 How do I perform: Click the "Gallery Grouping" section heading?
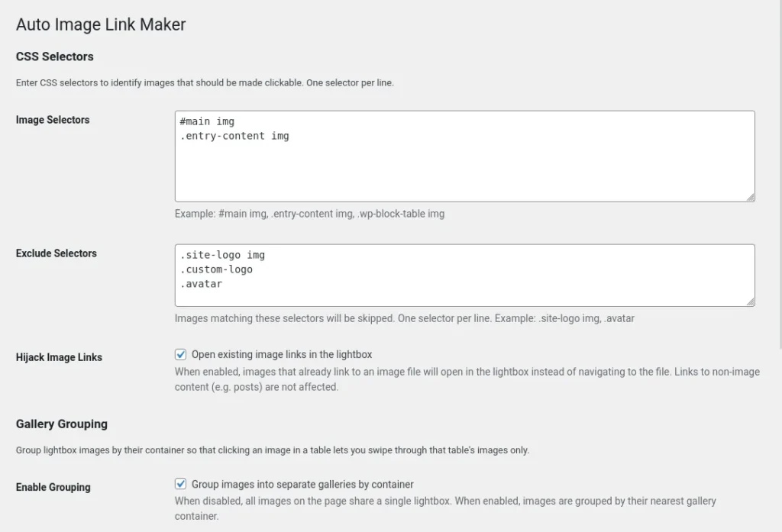[x=61, y=424]
